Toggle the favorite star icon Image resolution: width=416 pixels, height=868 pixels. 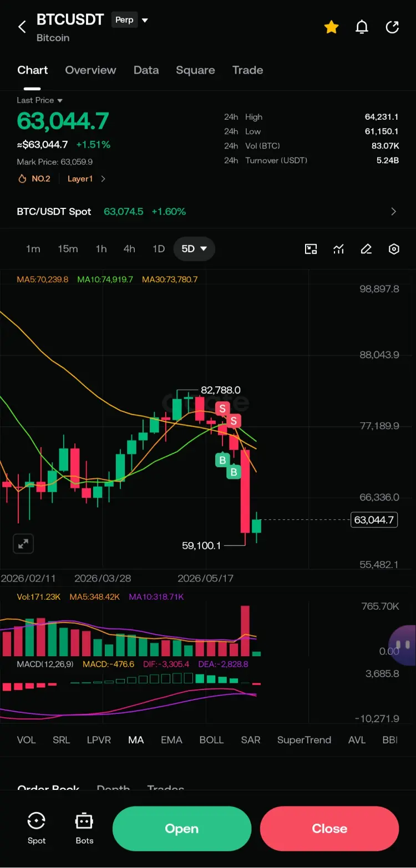[x=331, y=27]
